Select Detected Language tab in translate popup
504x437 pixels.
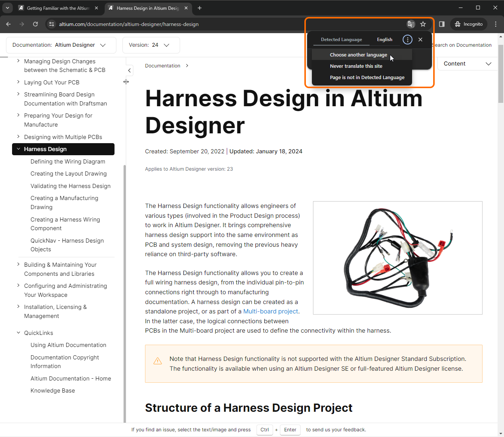point(341,40)
